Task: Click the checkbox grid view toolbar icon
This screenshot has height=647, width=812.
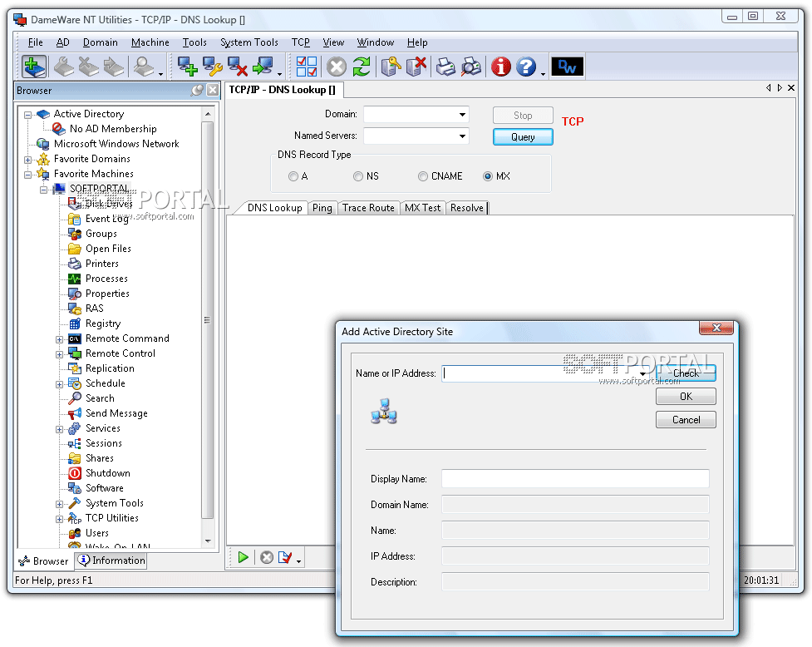Action: point(307,67)
